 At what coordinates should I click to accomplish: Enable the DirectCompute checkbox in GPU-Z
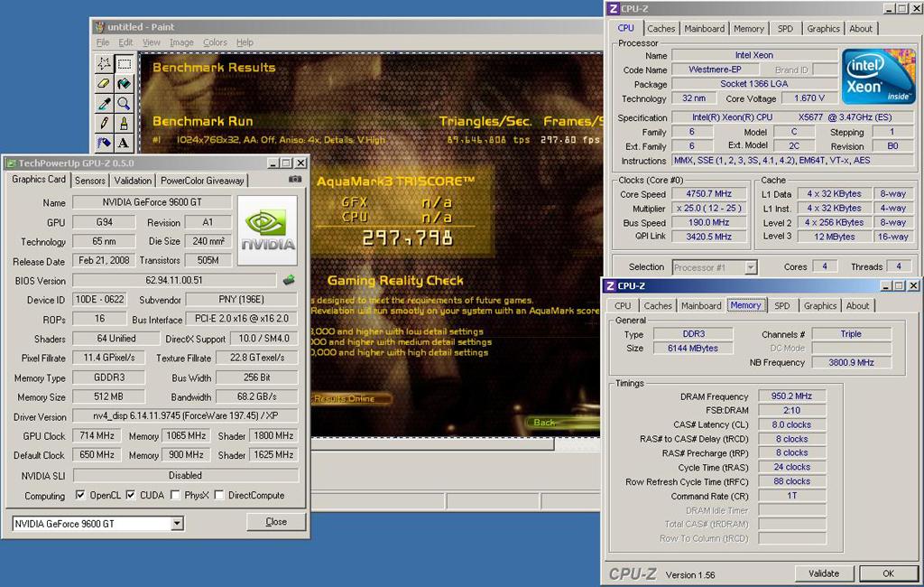click(219, 495)
